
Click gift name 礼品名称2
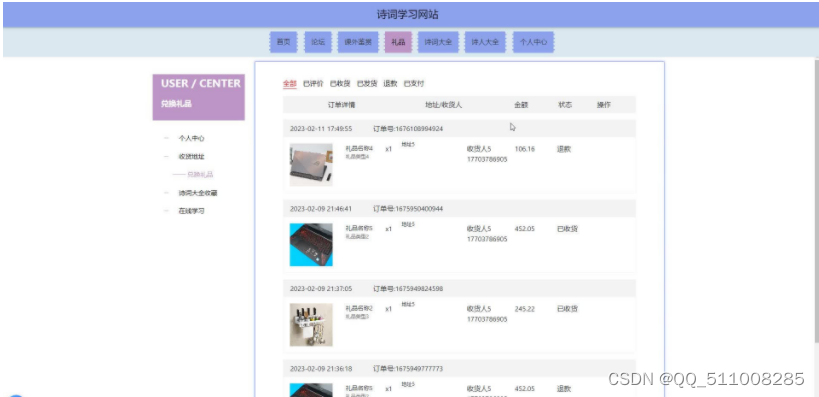tap(359, 308)
